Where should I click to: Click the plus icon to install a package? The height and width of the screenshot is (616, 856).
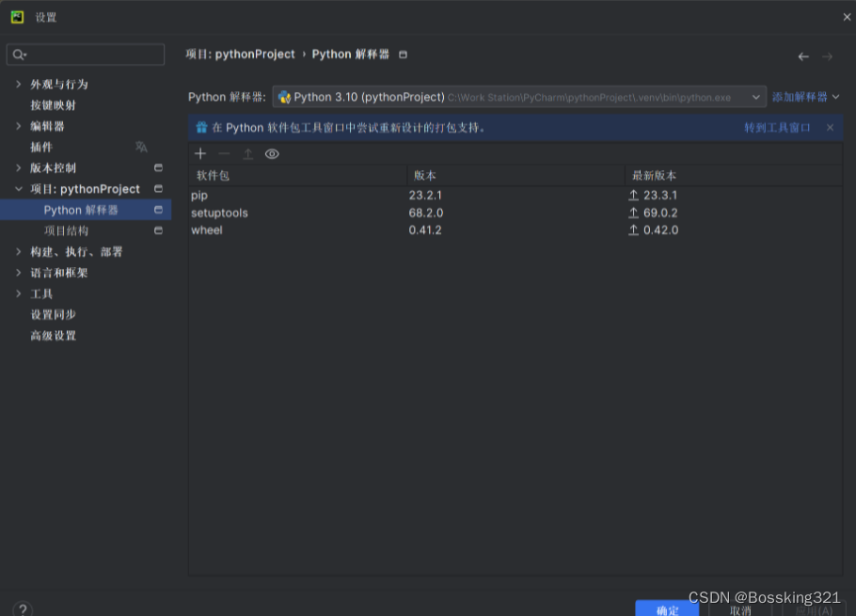tap(200, 154)
